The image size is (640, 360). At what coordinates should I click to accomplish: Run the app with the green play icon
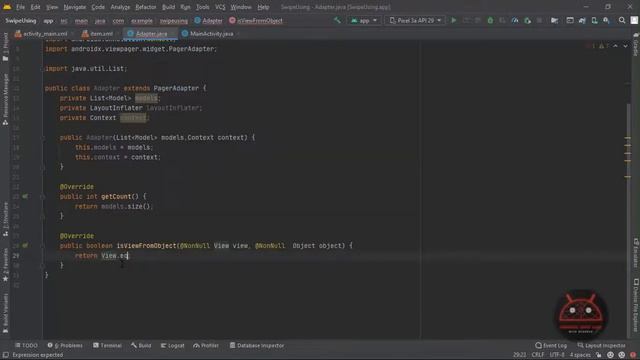[453, 20]
